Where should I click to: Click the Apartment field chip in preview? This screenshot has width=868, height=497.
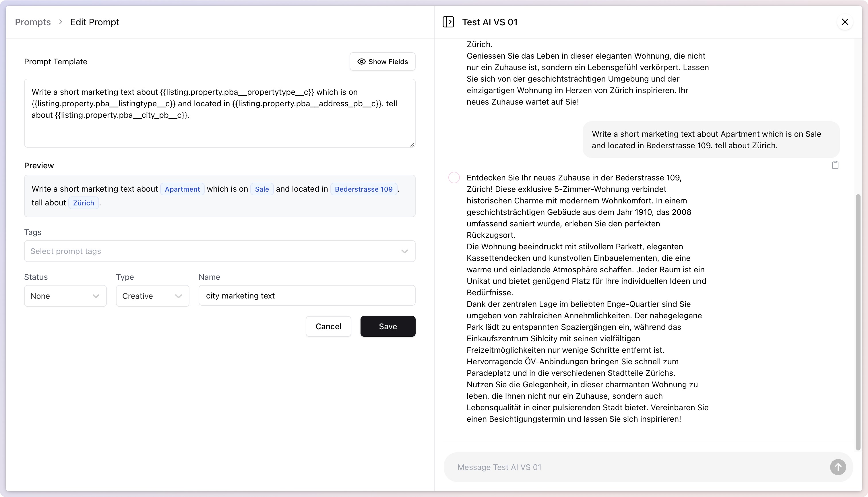tap(182, 189)
